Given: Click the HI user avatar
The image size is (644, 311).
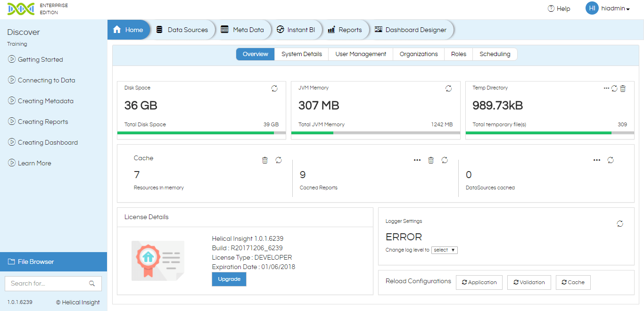Looking at the screenshot, I should pyautogui.click(x=592, y=8).
